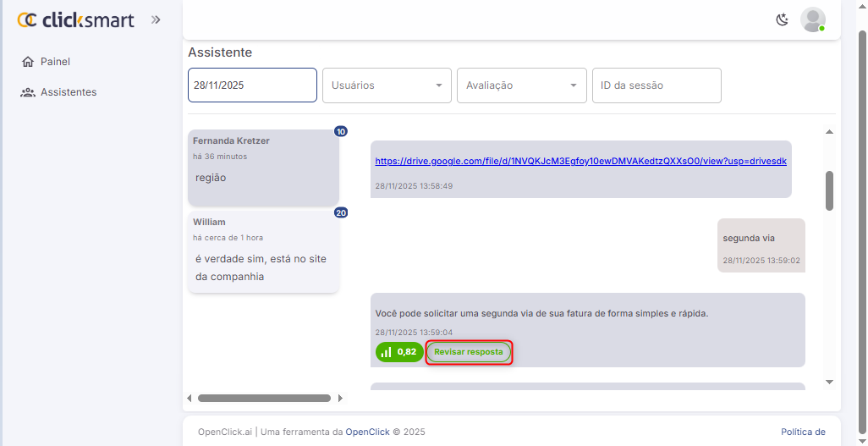Click the Assistentes people icon

pyautogui.click(x=27, y=92)
